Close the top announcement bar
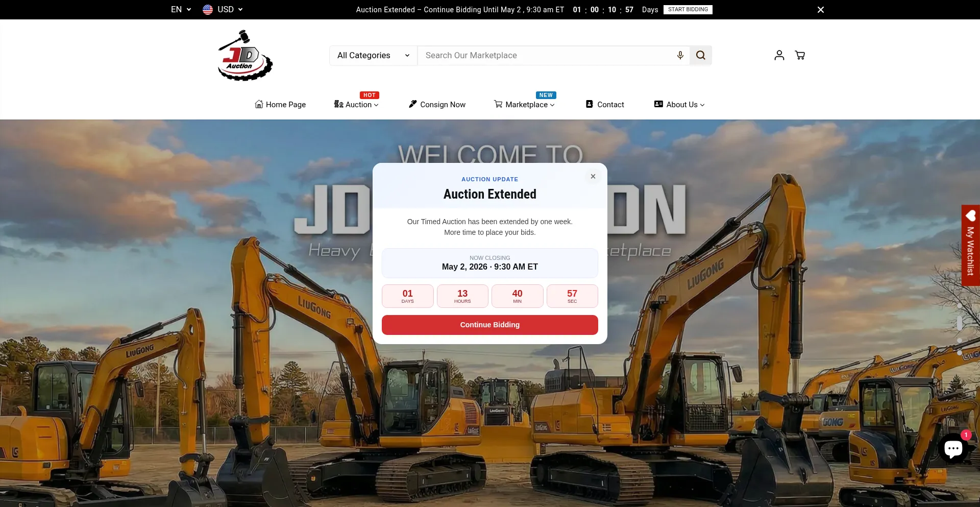Image resolution: width=980 pixels, height=507 pixels. pos(821,10)
